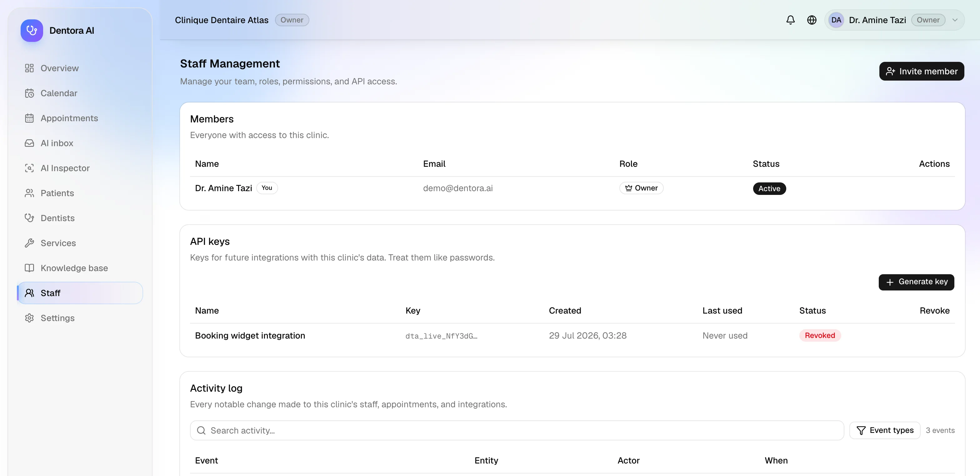Viewport: 980px width, 476px height.
Task: Click the Staff users icon
Action: click(29, 293)
